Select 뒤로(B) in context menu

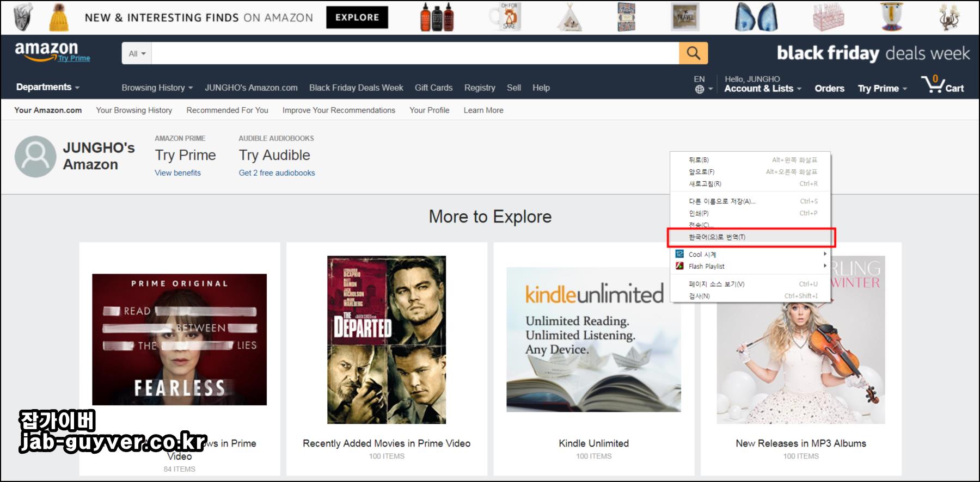750,160
